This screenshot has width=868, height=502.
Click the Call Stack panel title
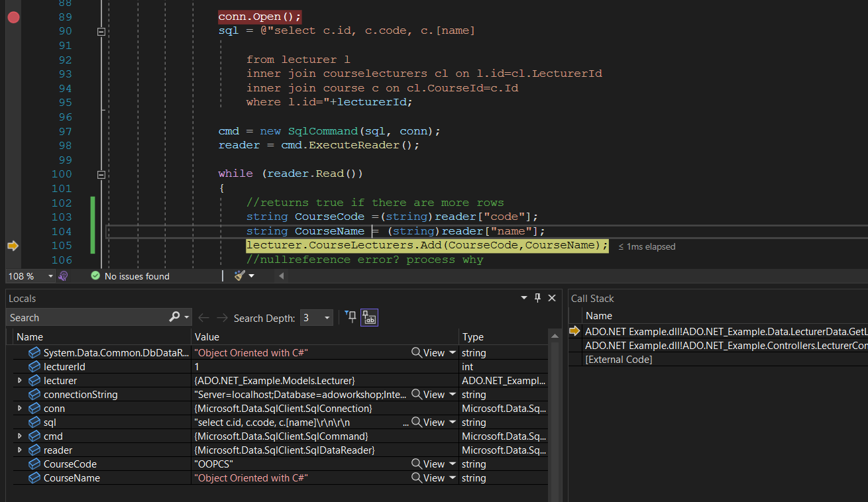click(592, 299)
